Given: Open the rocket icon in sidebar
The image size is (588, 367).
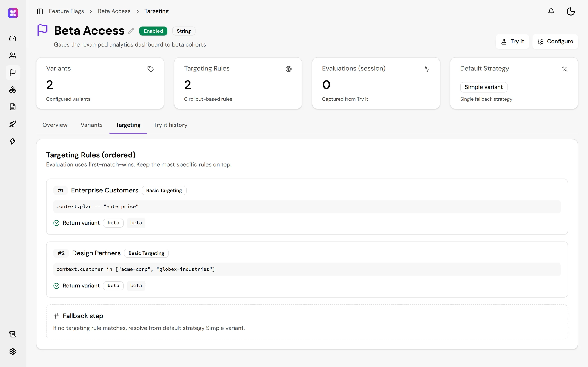Looking at the screenshot, I should [x=13, y=124].
